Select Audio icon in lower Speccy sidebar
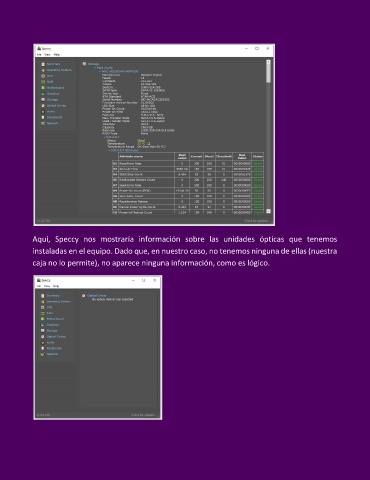Viewport: 370px width, 480px height. (x=43, y=342)
